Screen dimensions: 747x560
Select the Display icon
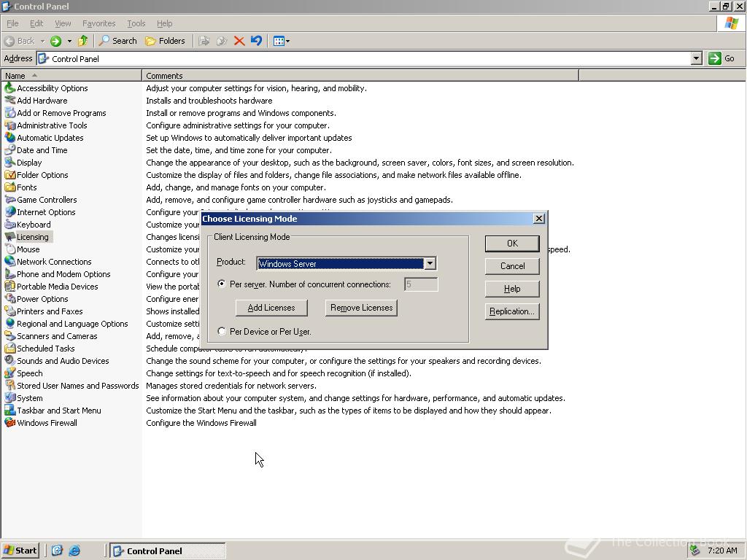tap(10, 163)
